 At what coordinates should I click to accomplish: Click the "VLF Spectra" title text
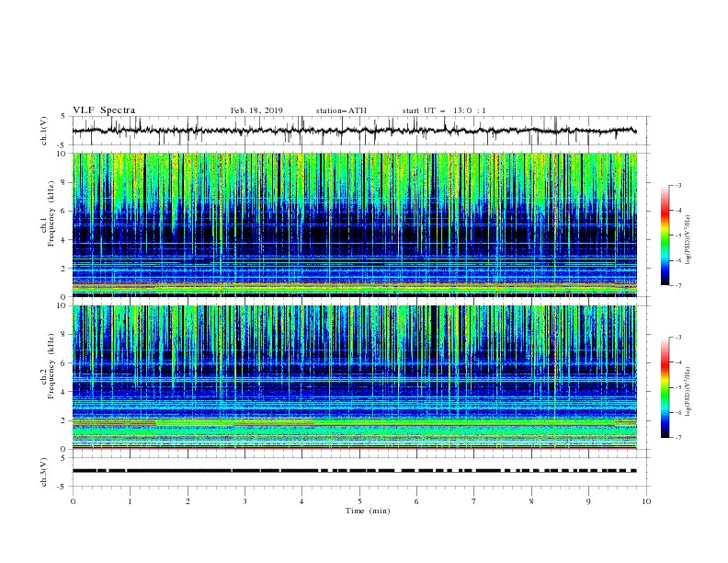click(x=104, y=110)
